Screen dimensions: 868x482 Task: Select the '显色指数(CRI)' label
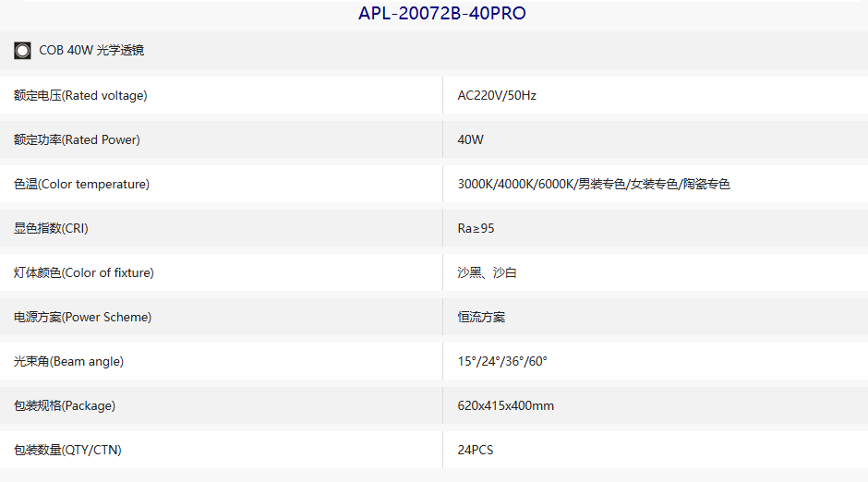51,229
